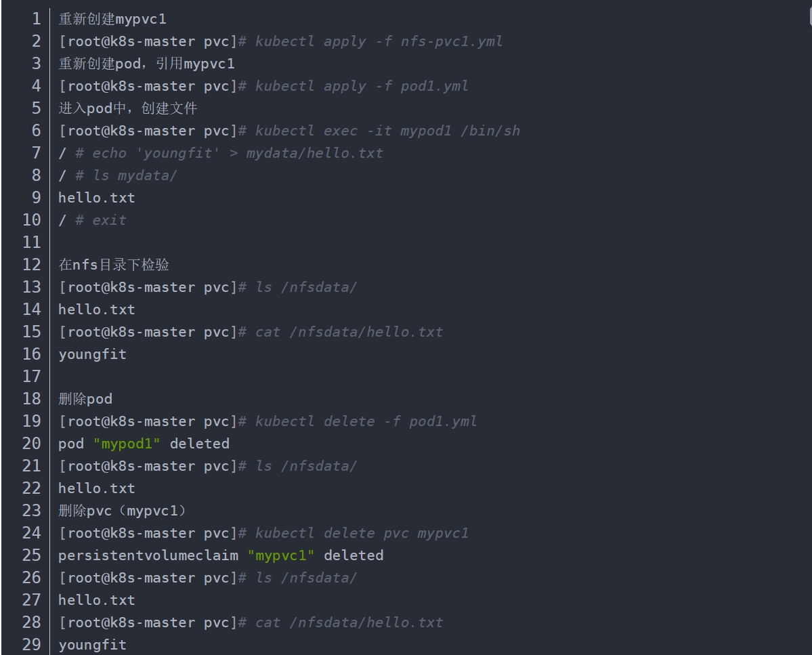
Task: Click the green "mypod1" string
Action: tap(127, 444)
